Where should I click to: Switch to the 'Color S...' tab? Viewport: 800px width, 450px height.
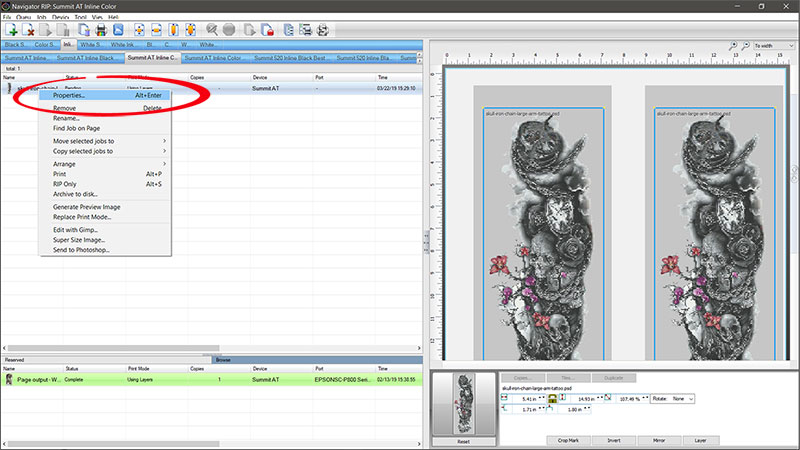click(45, 45)
